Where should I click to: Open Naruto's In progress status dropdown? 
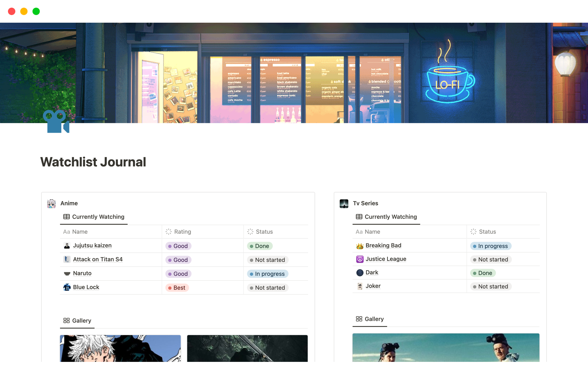[x=267, y=274]
